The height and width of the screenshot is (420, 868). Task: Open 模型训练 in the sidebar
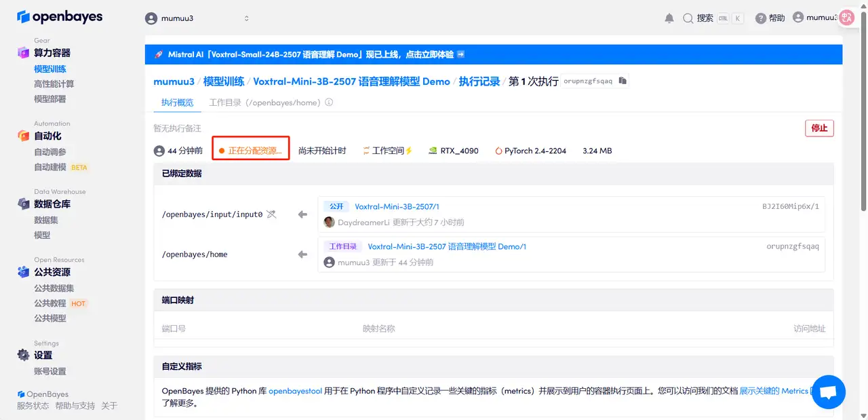pyautogui.click(x=50, y=69)
